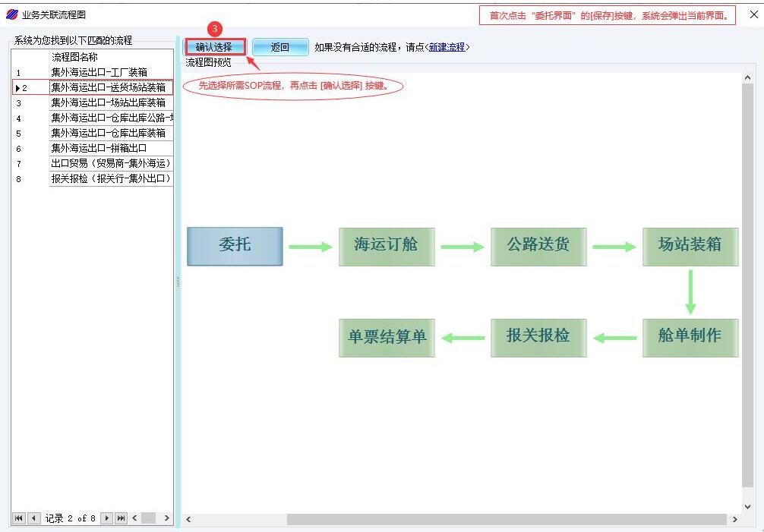This screenshot has height=532, width=764.
Task: Select the 委托 flowchart node
Action: click(x=235, y=246)
